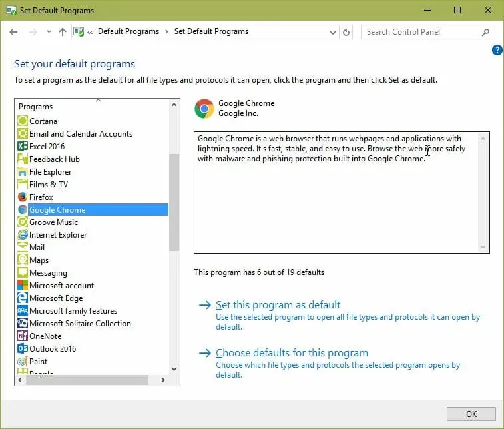
Task: Click the Paint palette icon
Action: [x=23, y=361]
